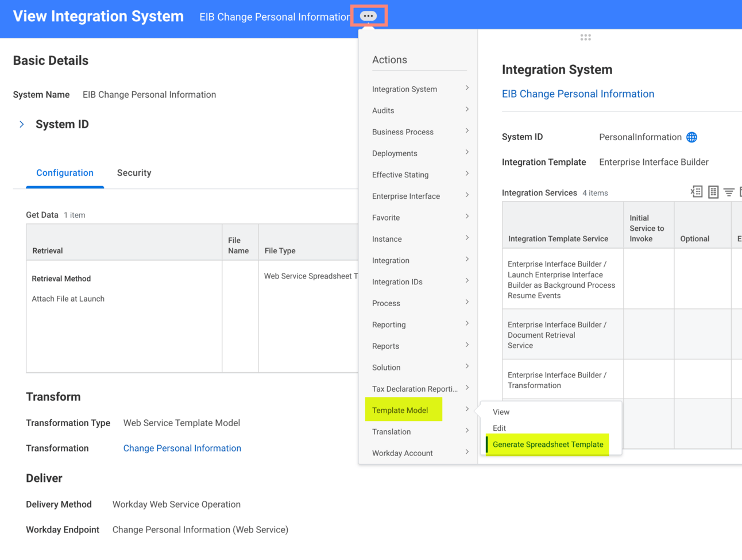The image size is (742, 560).
Task: Click the EIB Change Personal Information header title
Action: point(275,17)
